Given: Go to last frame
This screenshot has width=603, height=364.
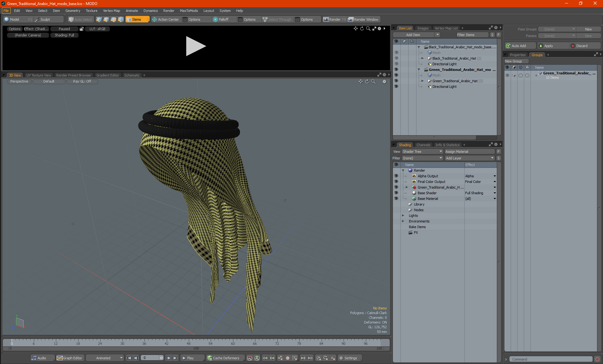Looking at the screenshot, I should coord(176,358).
